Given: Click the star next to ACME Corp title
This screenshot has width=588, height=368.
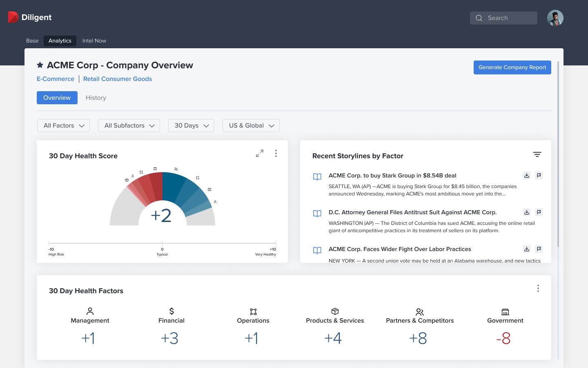Looking at the screenshot, I should pyautogui.click(x=40, y=65).
